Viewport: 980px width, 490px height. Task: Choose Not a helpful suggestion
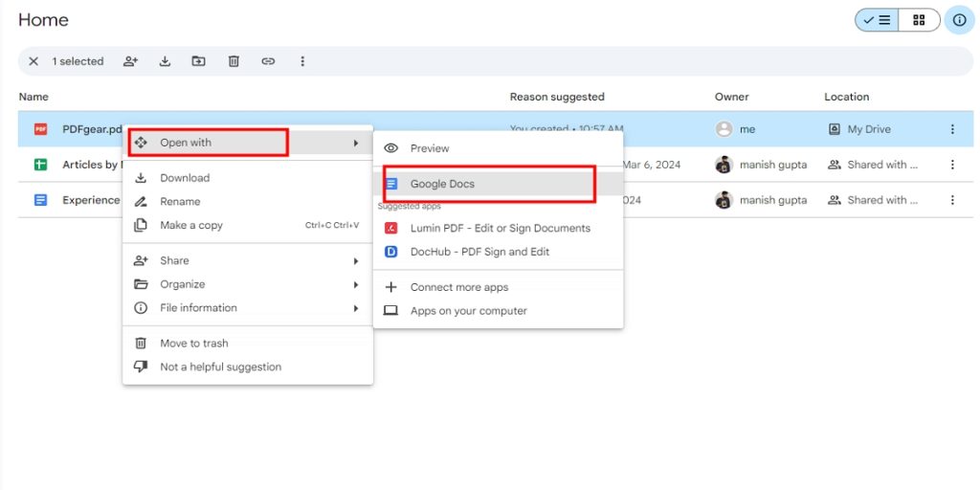click(x=248, y=367)
